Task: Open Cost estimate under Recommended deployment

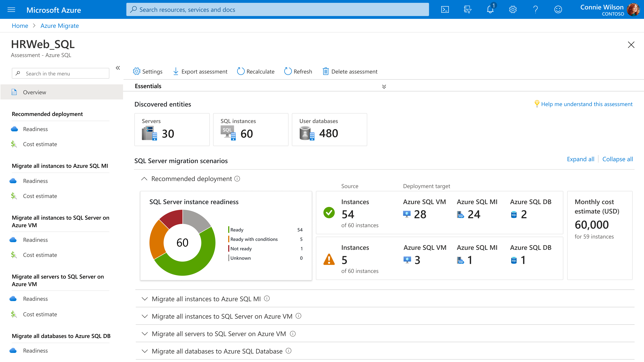Action: 40,144
